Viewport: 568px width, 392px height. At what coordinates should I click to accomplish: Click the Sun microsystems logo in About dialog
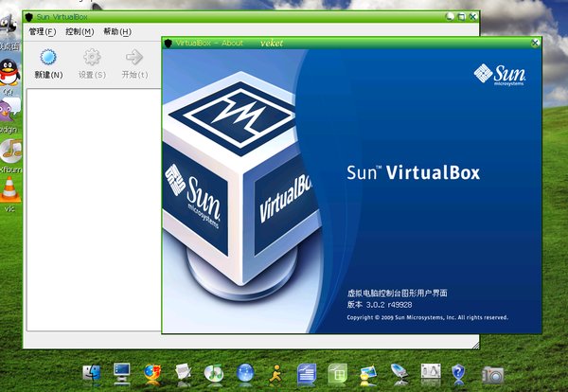pyautogui.click(x=500, y=75)
